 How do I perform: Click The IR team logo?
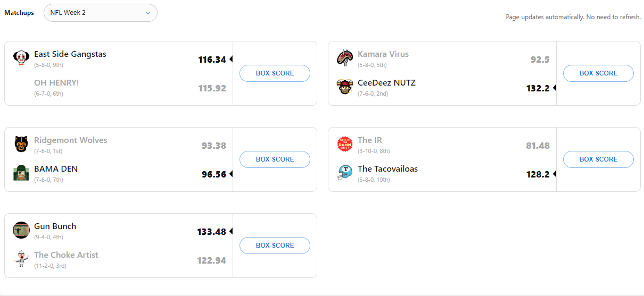[x=345, y=144]
